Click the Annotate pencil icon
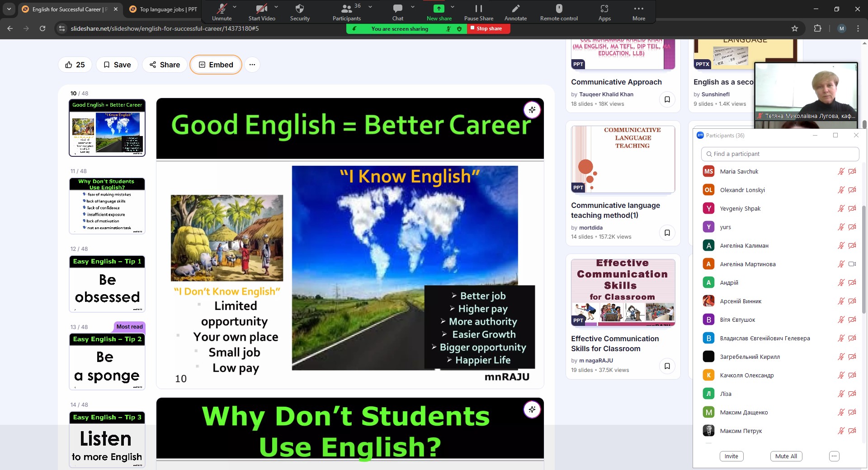The image size is (868, 470). [x=515, y=9]
